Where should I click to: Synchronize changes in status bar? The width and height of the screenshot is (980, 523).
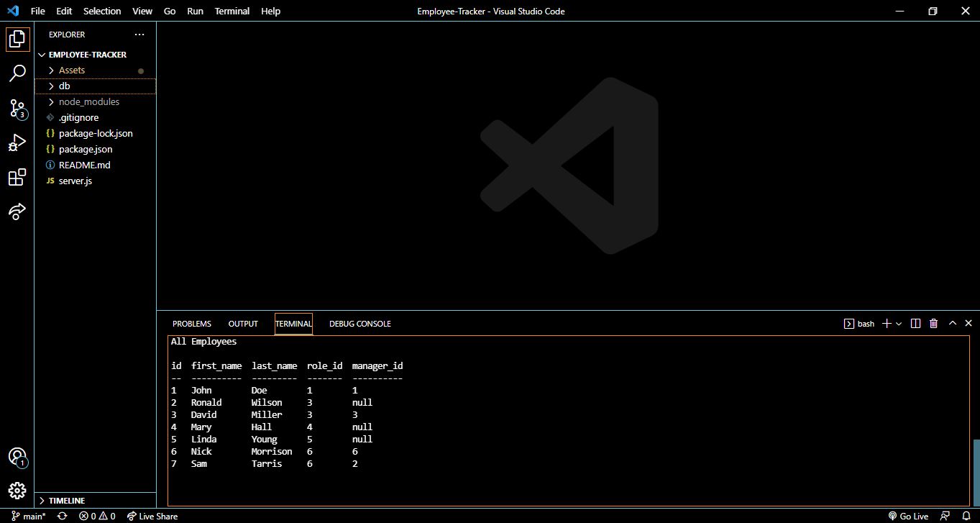[x=62, y=516]
